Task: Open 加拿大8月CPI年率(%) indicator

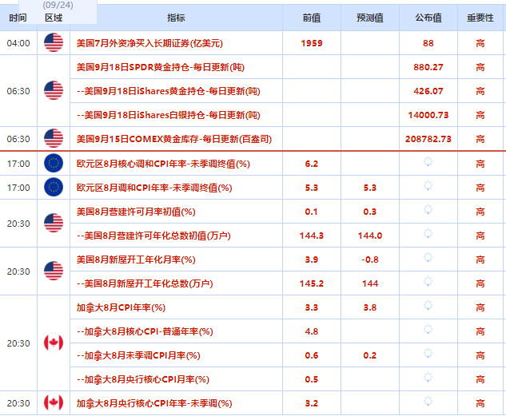Action: point(121,308)
